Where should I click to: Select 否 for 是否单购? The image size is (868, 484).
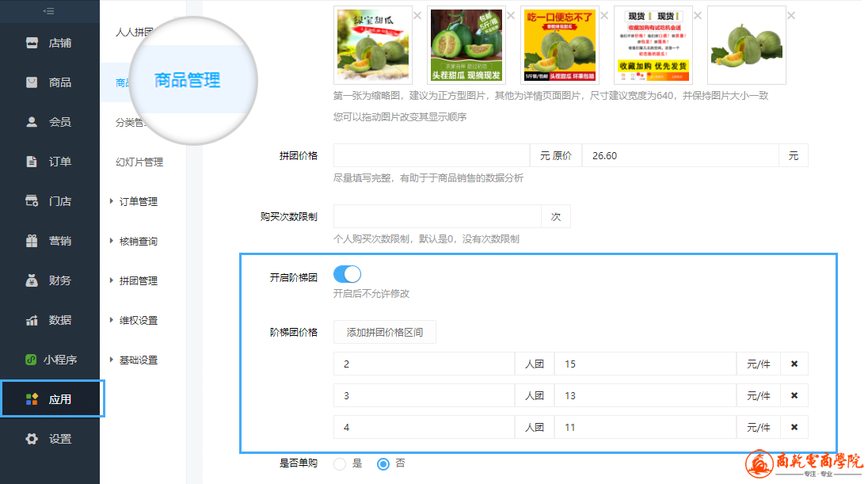(x=383, y=464)
